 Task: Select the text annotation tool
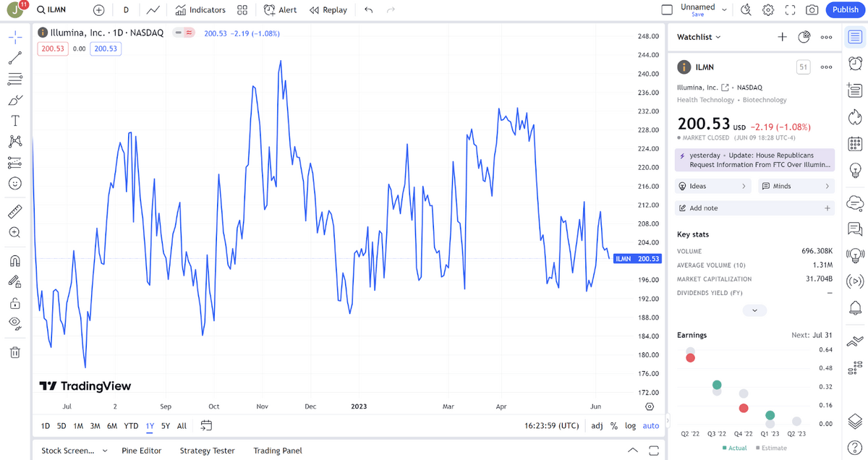click(14, 121)
